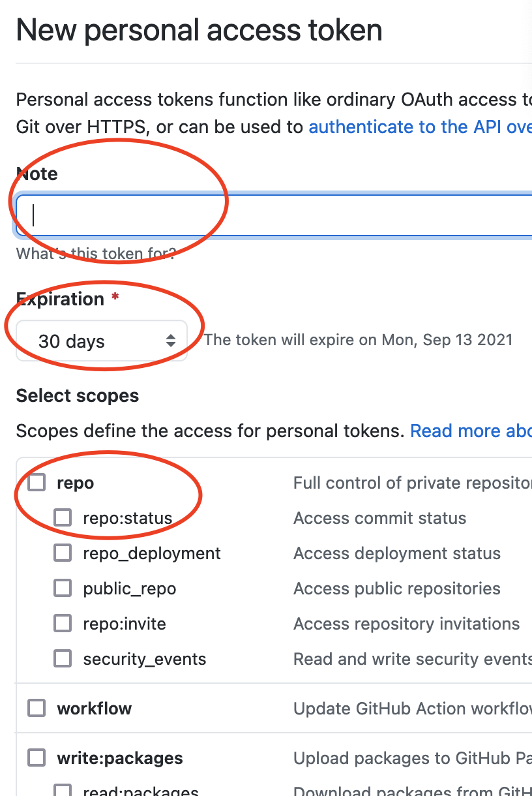Enable the write:packages checkbox

pyautogui.click(x=37, y=758)
